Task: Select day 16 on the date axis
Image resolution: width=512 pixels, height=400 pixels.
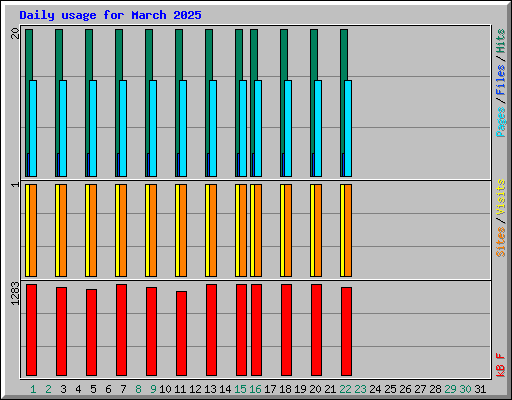Action: [x=255, y=389]
